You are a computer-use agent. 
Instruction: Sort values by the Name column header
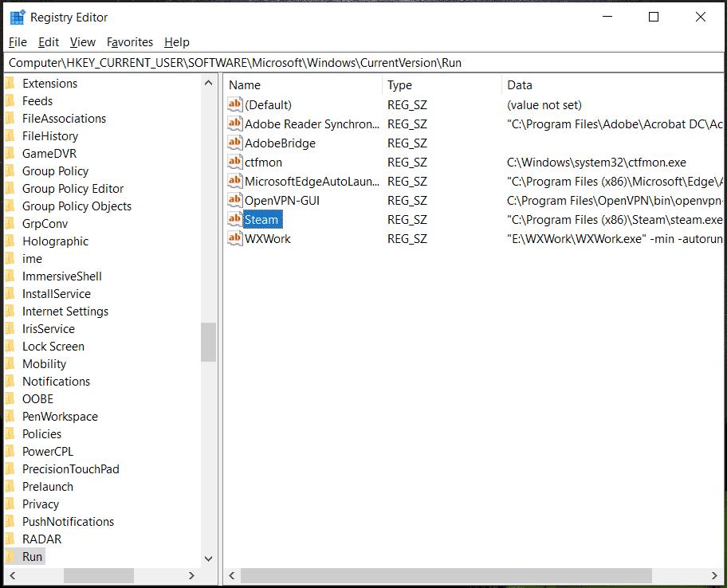click(304, 85)
